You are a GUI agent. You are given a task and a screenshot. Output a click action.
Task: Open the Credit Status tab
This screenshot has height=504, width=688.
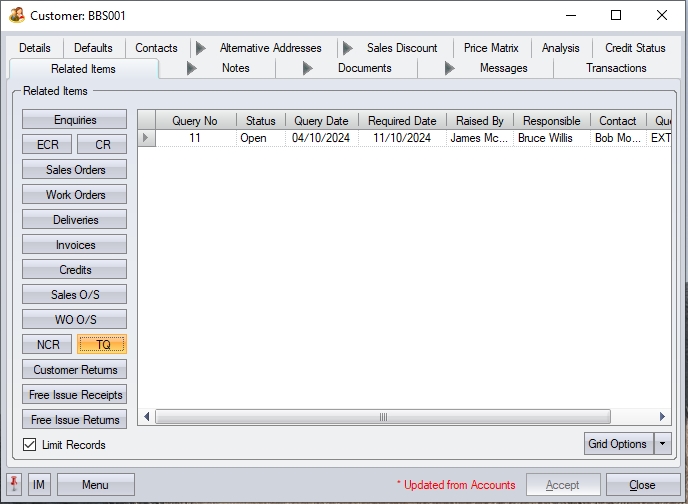point(635,48)
